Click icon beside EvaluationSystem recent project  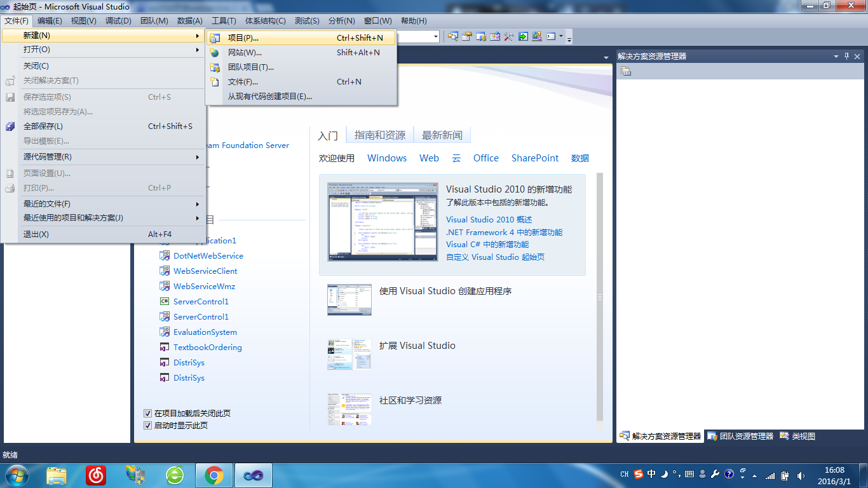click(x=163, y=332)
